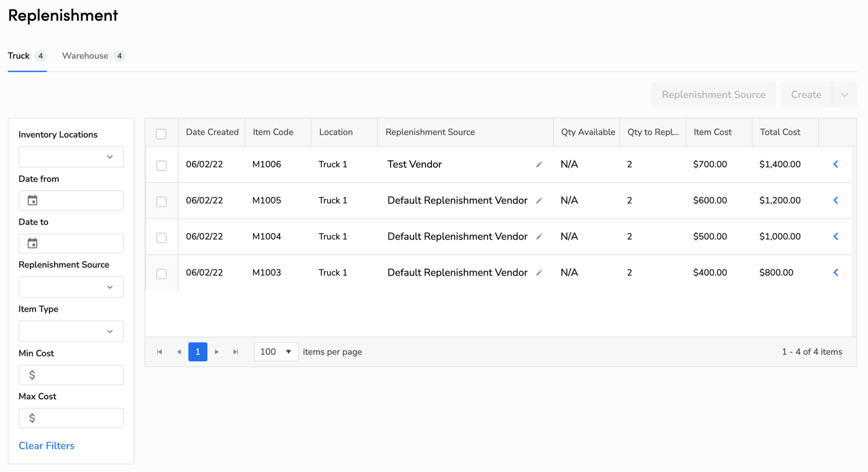Open the Inventory Locations dropdown
868x472 pixels.
pos(70,156)
